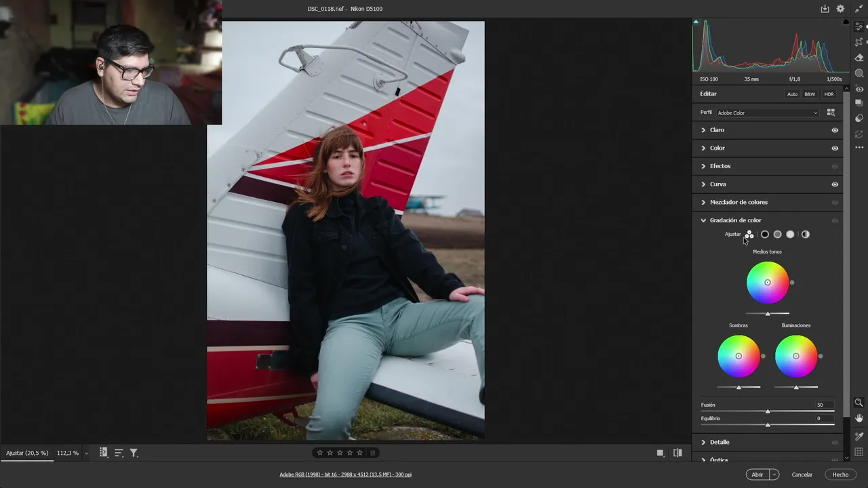The width and height of the screenshot is (868, 488).
Task: Open the zoom level dropdown arrow
Action: 86,453
